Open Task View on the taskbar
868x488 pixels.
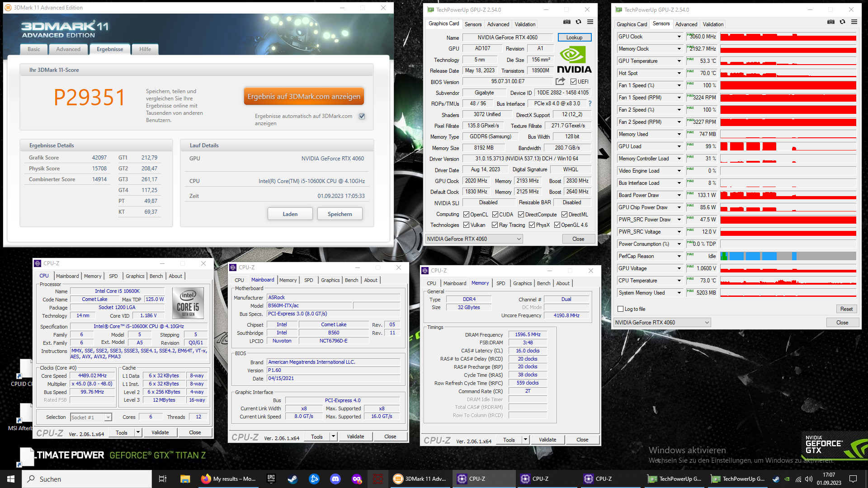(x=163, y=479)
